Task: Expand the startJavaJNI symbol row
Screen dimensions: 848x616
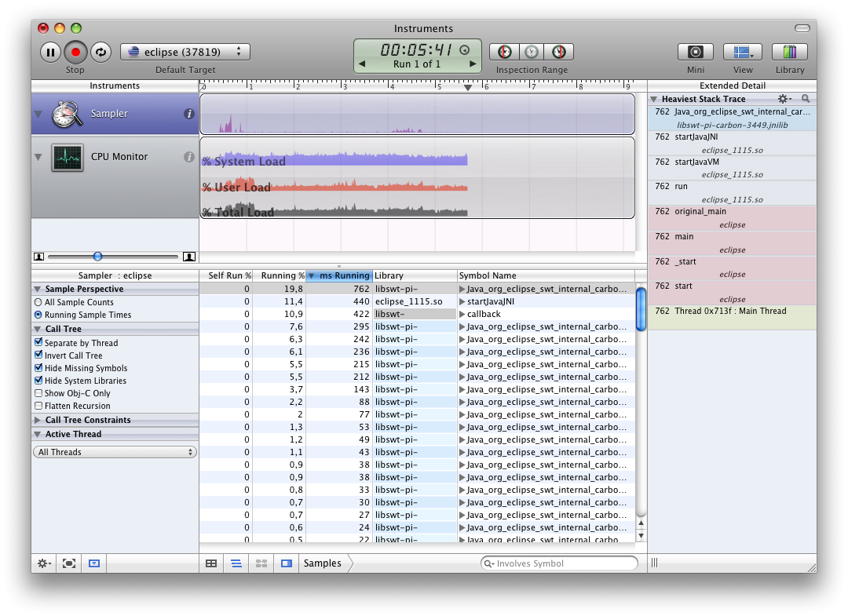Action: pos(462,301)
